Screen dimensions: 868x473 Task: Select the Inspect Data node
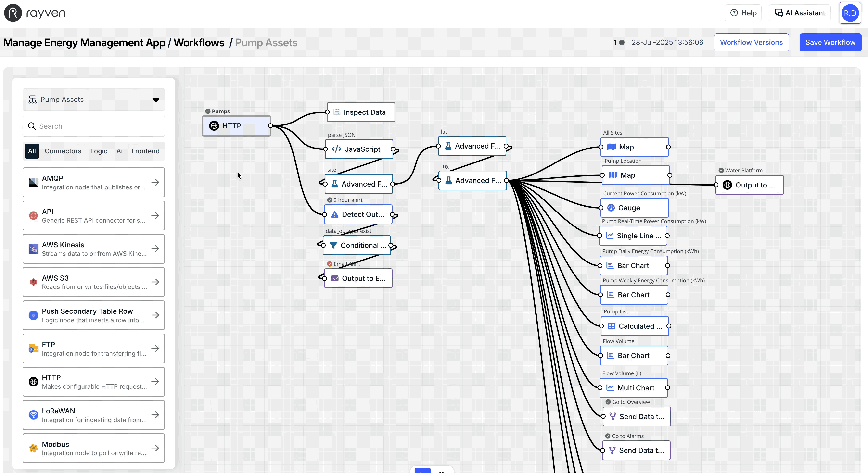tap(361, 112)
